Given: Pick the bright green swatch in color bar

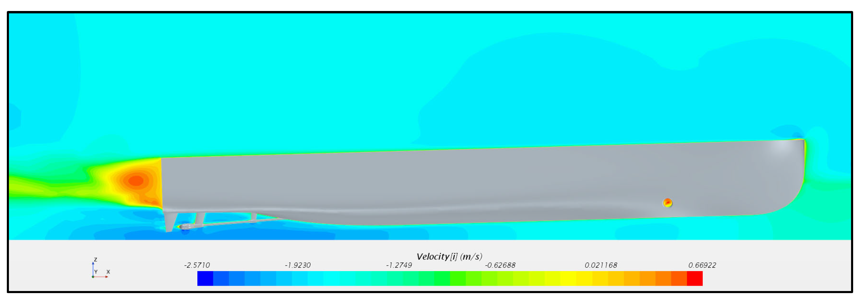Looking at the screenshot, I should pyautogui.click(x=442, y=279).
